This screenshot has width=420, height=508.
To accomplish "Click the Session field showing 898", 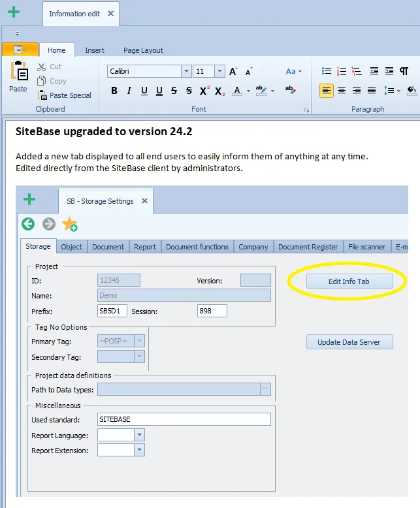I will click(212, 311).
